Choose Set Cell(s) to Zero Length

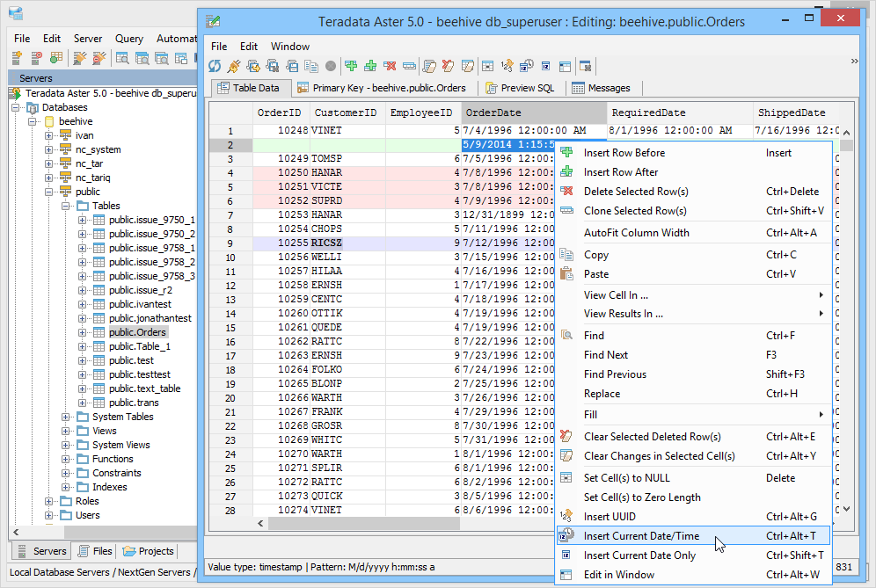(x=693, y=497)
